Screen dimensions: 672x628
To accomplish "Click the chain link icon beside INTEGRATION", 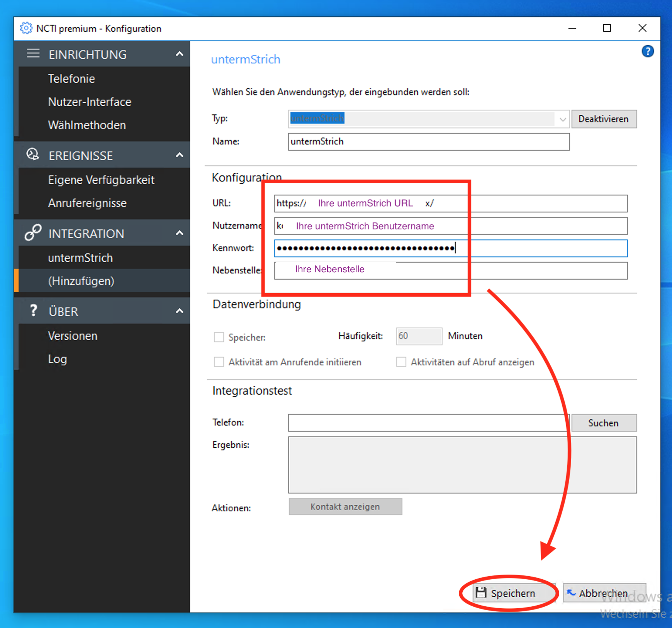I will [x=33, y=233].
